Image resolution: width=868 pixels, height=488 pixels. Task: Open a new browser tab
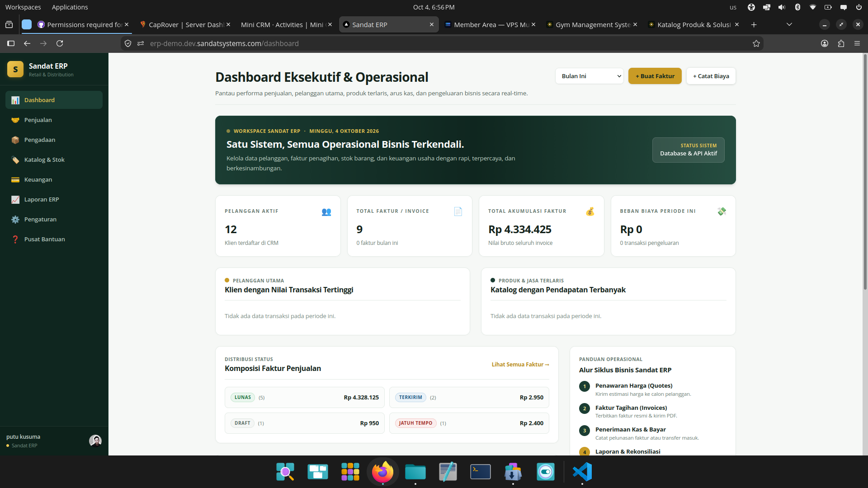(x=754, y=24)
